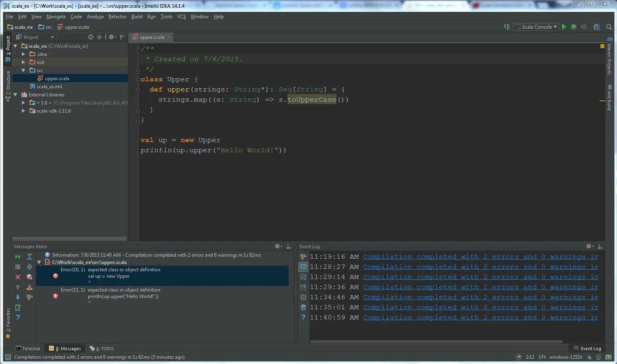The height and width of the screenshot is (364, 617).
Task: Open 11:40:59 AM compilation completed link
Action: (x=481, y=317)
